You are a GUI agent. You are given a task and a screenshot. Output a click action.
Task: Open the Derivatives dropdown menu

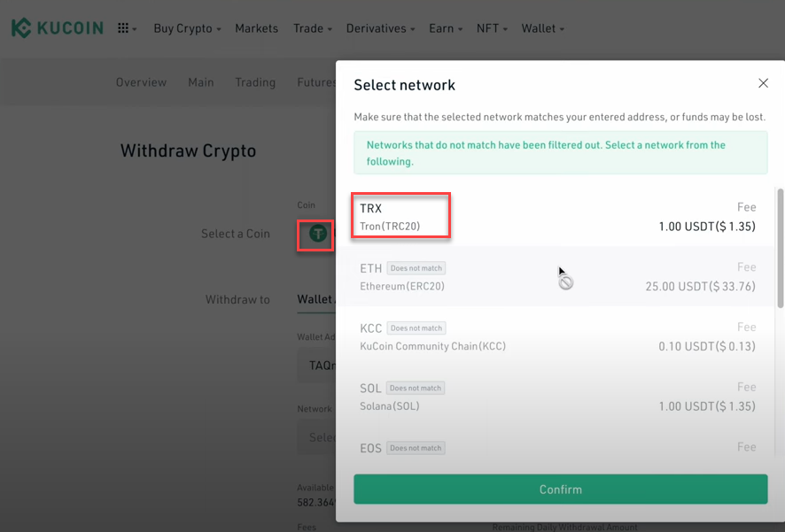(381, 28)
